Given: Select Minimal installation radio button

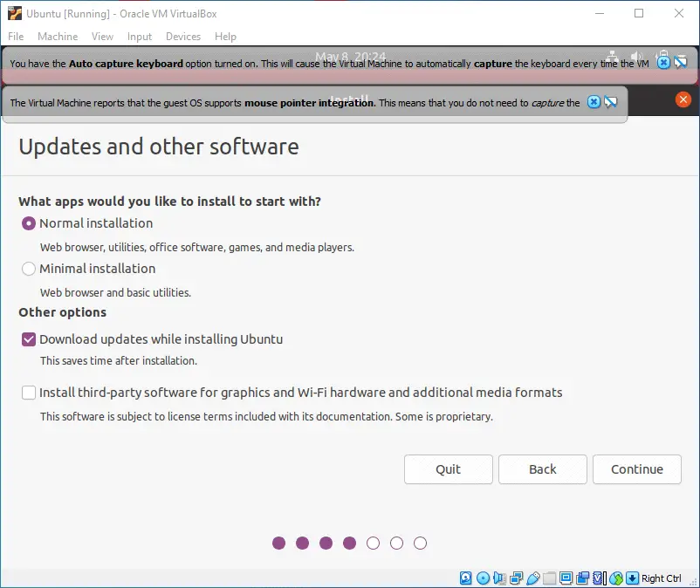Looking at the screenshot, I should [x=29, y=269].
